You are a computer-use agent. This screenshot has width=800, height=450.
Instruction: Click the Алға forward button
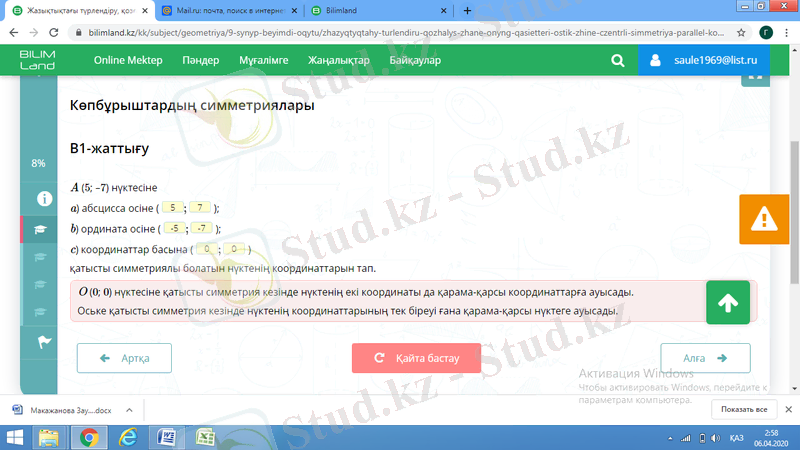click(705, 358)
